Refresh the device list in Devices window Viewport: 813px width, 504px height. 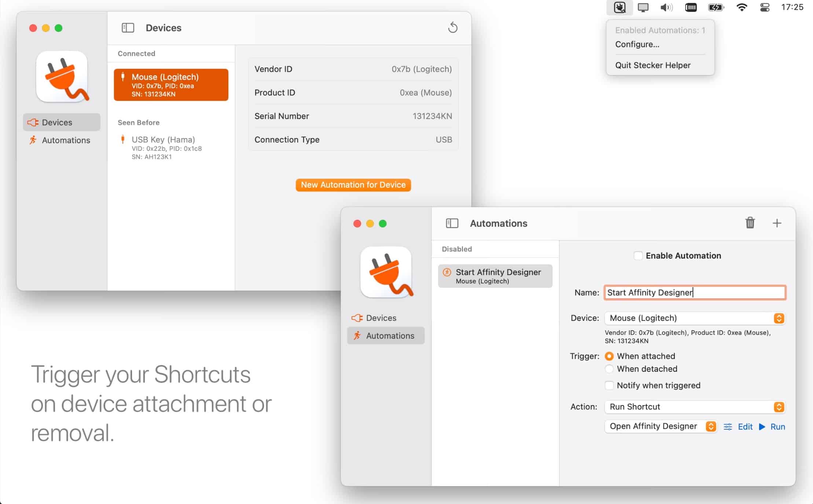pyautogui.click(x=453, y=28)
